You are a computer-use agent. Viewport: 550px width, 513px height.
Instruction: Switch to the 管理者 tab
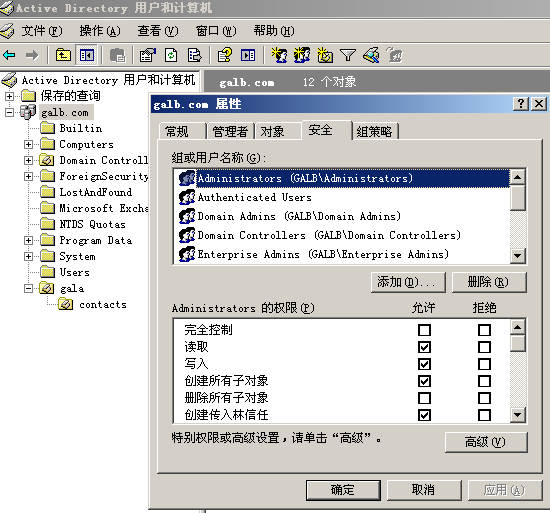230,131
